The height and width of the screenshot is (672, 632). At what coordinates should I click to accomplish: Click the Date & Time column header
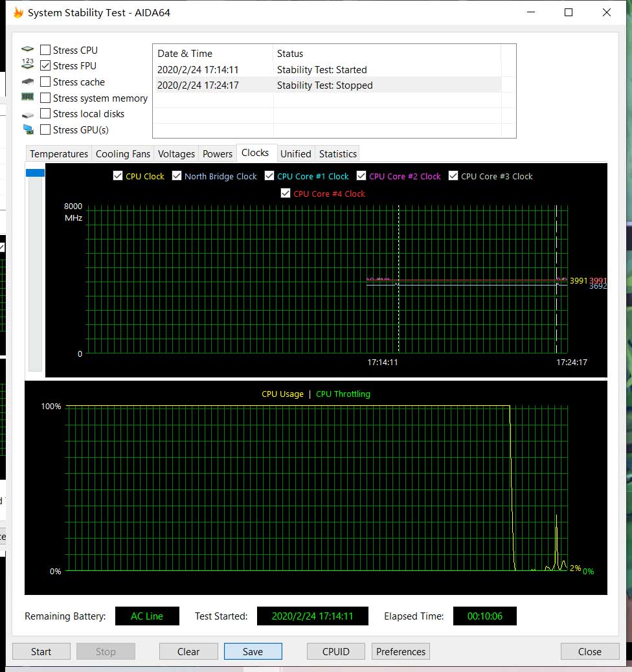click(213, 54)
